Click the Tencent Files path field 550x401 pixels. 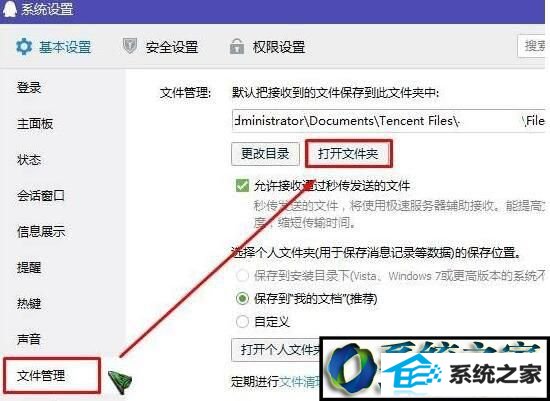389,121
